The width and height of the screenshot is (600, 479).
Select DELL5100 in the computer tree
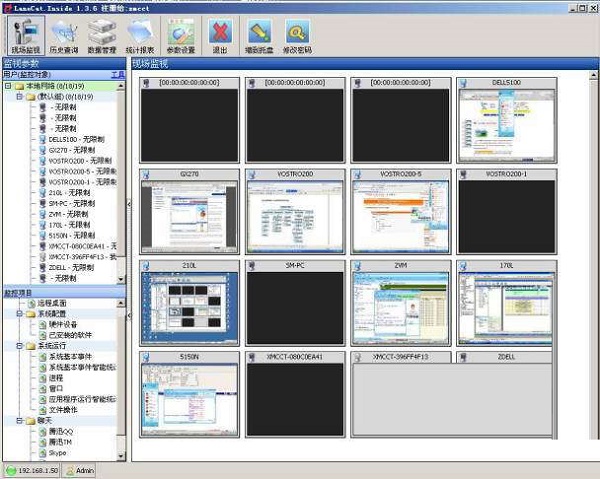65,140
